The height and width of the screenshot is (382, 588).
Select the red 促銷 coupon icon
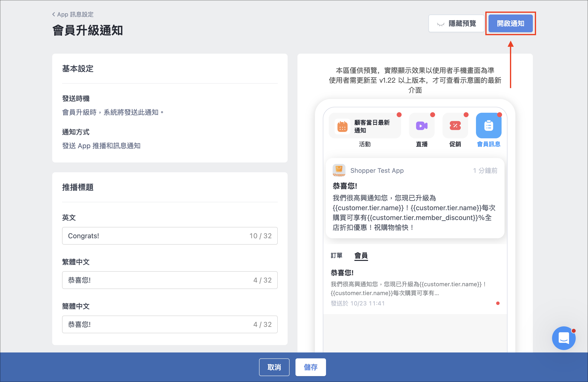(455, 126)
